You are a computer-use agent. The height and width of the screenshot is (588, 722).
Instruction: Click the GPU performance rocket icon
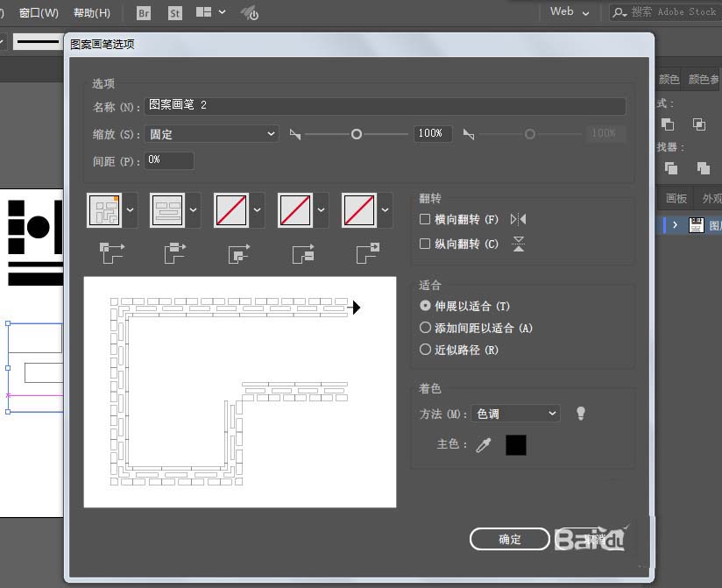pyautogui.click(x=250, y=13)
